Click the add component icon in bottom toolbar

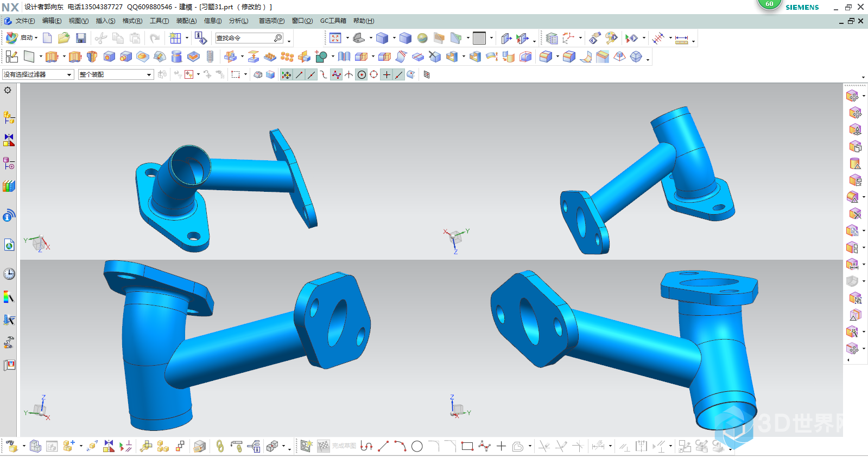[68, 446]
